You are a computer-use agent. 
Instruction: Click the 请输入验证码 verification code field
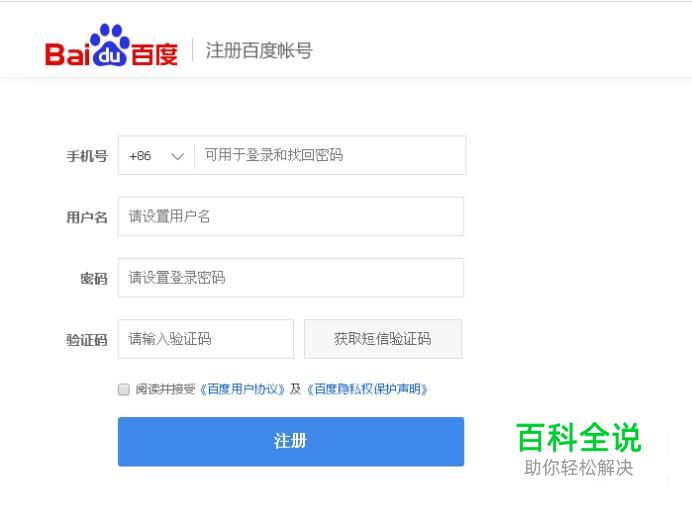(206, 339)
